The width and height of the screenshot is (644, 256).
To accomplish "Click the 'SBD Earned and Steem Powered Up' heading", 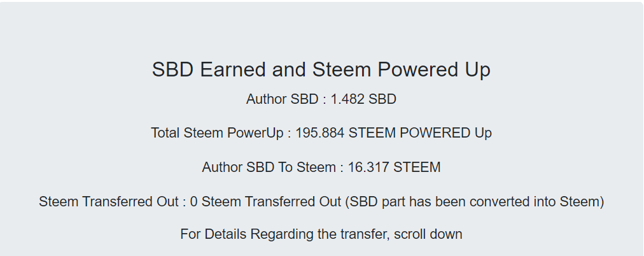I will pyautogui.click(x=321, y=69).
